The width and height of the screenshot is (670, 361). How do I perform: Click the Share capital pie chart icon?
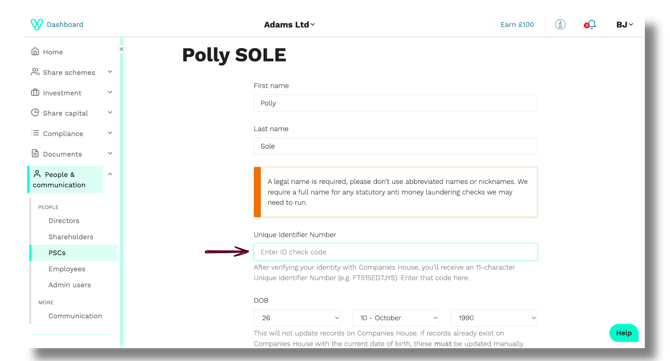click(35, 113)
